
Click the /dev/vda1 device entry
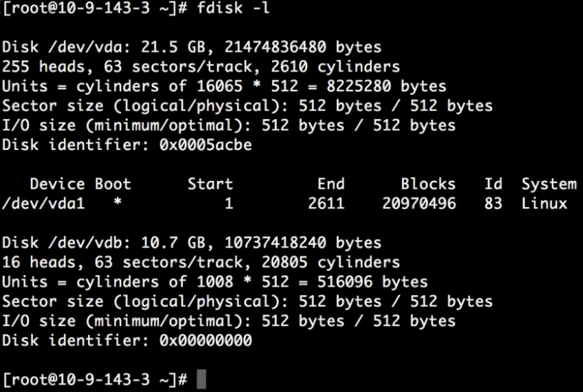[43, 204]
